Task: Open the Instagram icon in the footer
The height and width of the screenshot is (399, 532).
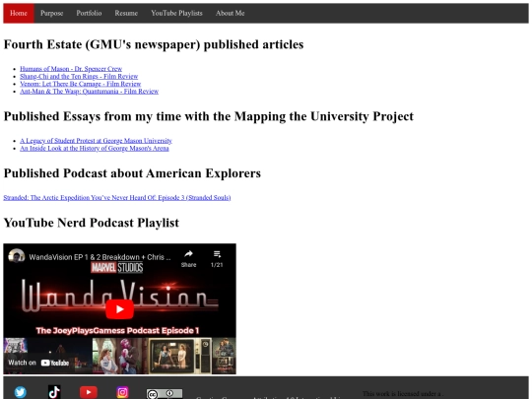Action: [122, 392]
